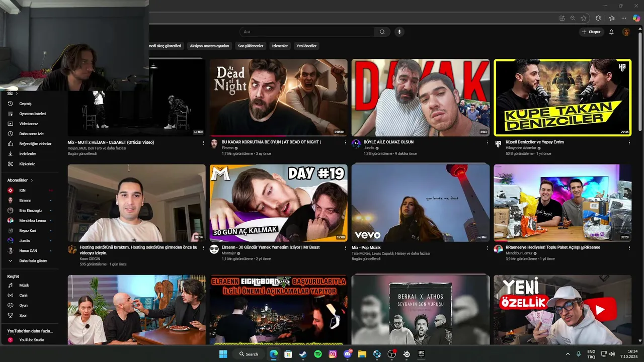644x362 pixels.
Task: Click Windows taskbar Search box
Action: pyautogui.click(x=249, y=354)
